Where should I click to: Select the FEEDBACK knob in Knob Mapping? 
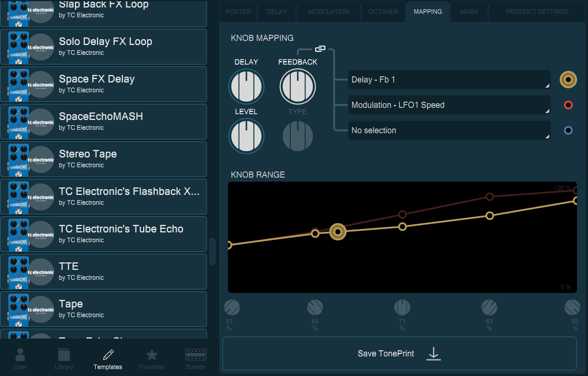298,87
